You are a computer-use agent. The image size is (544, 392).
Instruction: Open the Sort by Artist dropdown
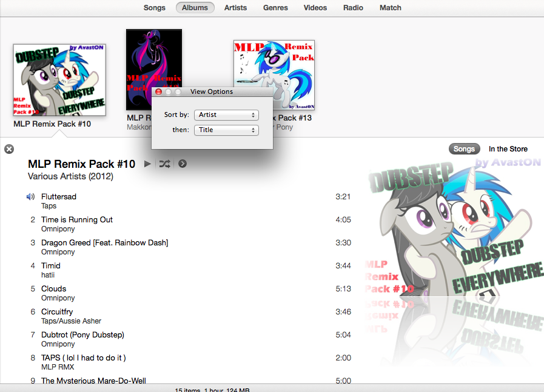226,115
